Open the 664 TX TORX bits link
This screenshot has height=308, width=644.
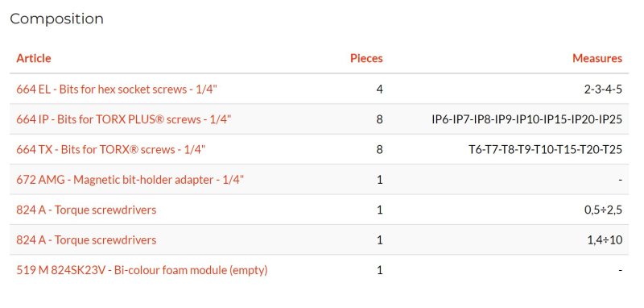pyautogui.click(x=110, y=149)
